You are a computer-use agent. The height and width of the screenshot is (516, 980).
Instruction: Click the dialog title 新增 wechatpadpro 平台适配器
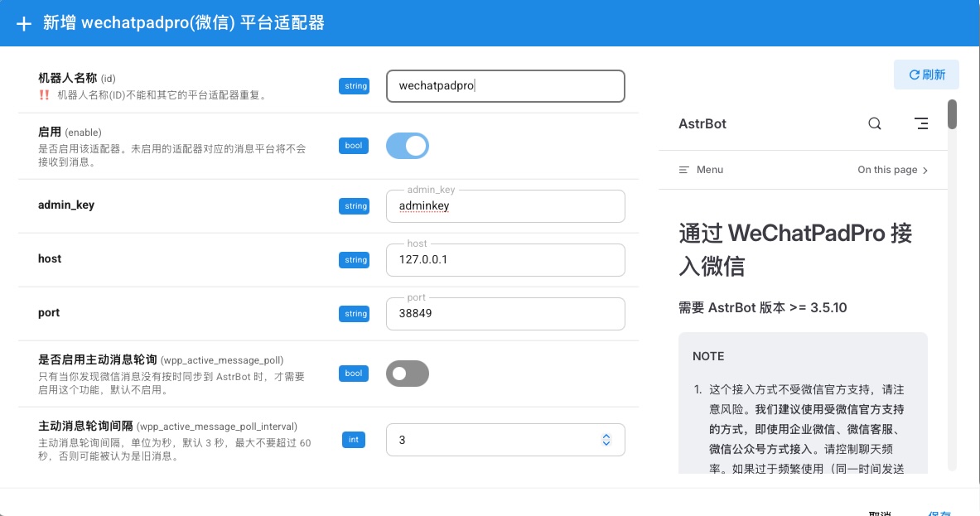[184, 23]
